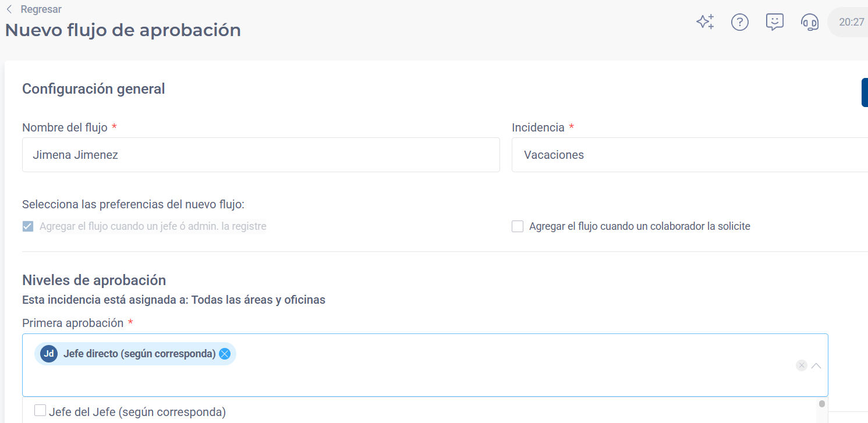
Task: Remove the Jefe directo chip with its x
Action: [225, 354]
